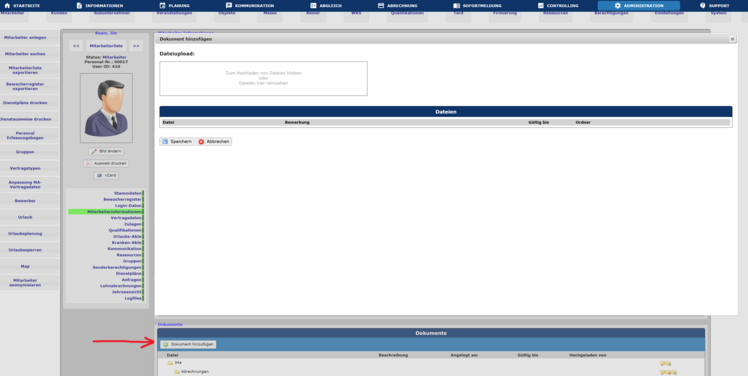Screen dimensions: 748x376
Task: Click the Kommunikation chat icon
Action: 229,6
